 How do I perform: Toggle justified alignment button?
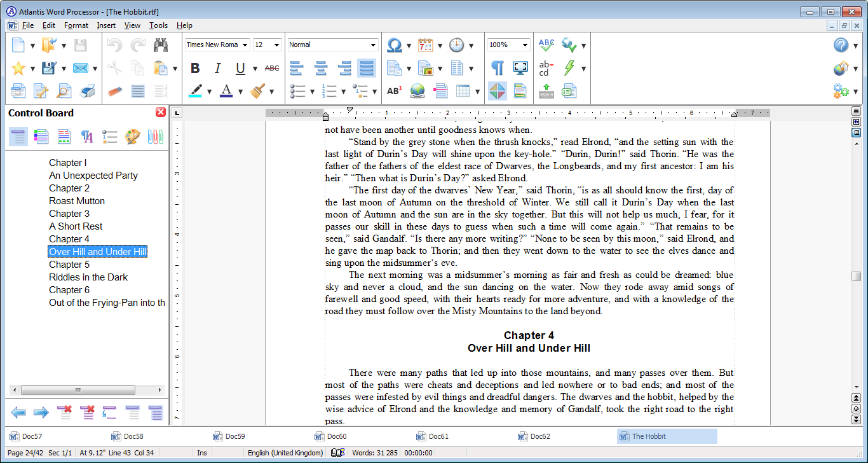(x=367, y=68)
